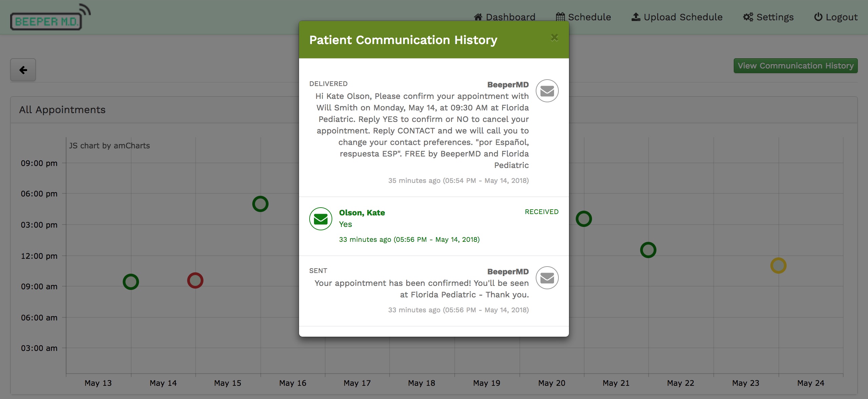This screenshot has height=399, width=868.
Task: Select the green appointment marker on May 13
Action: pos(131,282)
